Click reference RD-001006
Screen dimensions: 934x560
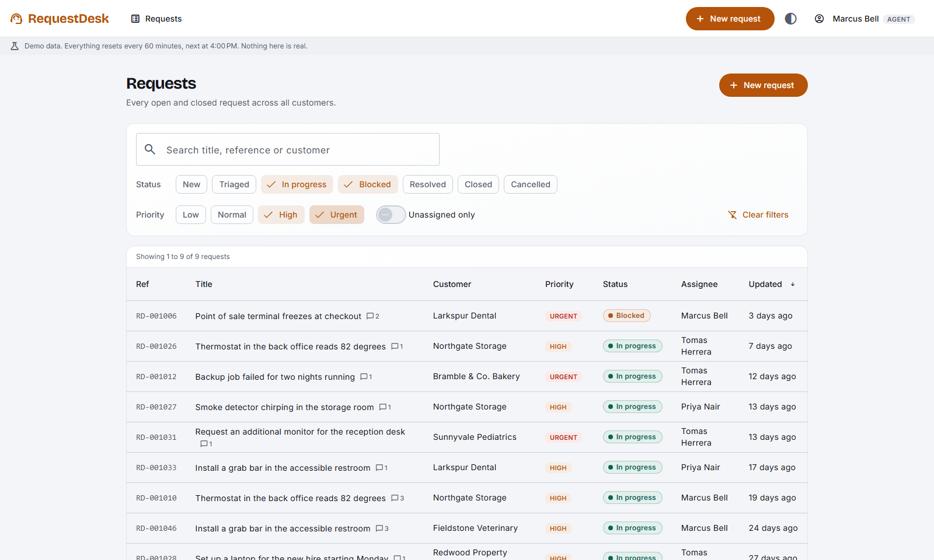click(x=156, y=316)
